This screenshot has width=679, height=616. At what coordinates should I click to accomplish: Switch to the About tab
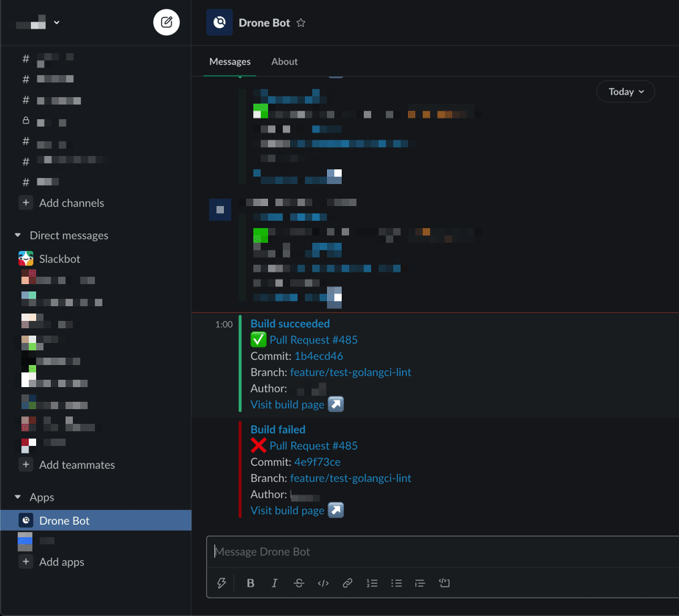coord(284,62)
